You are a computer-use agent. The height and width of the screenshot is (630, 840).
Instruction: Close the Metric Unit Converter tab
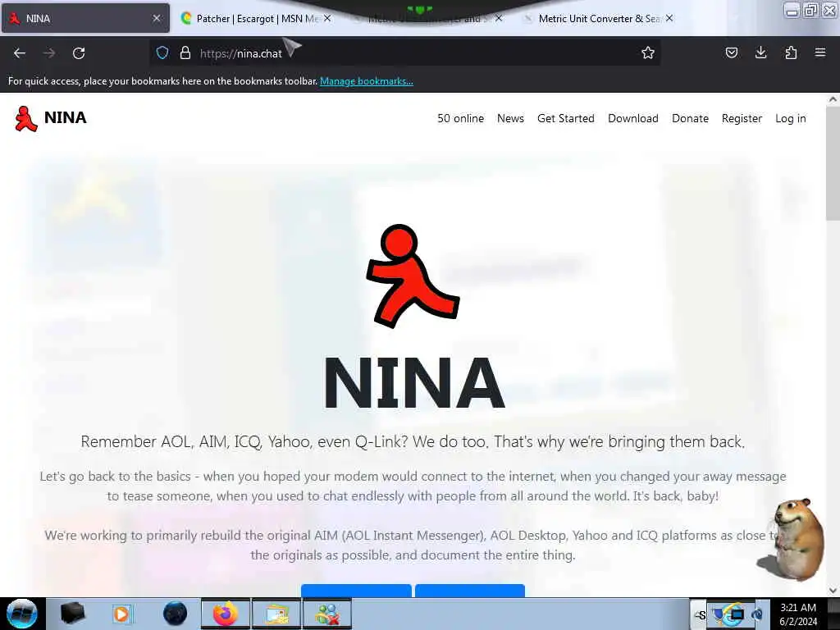[x=669, y=18]
